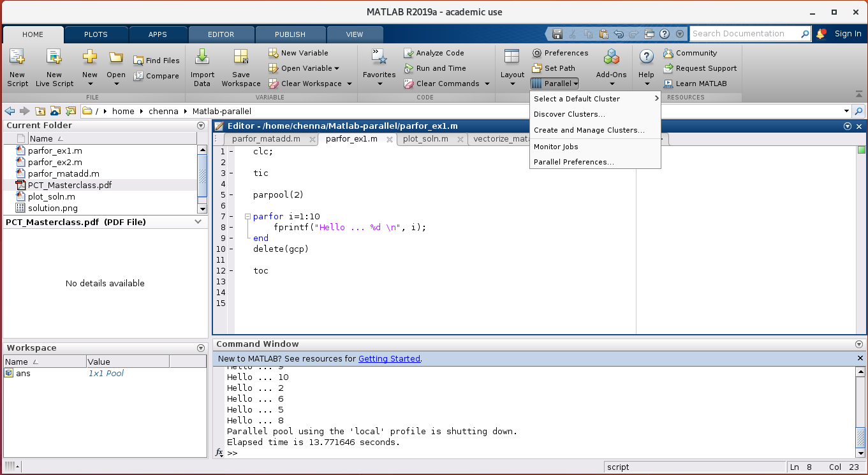Click Analyze Code

(434, 53)
